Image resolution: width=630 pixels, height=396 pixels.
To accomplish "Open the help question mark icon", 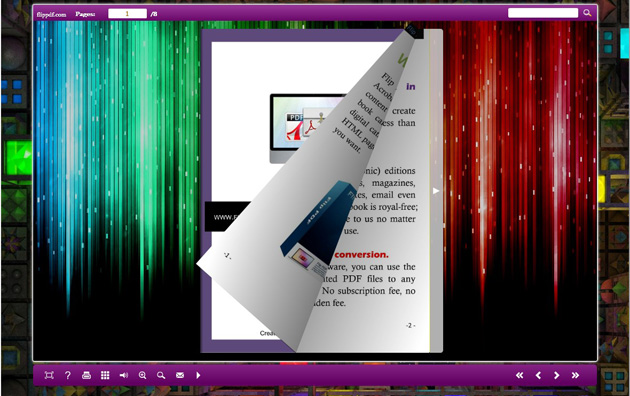I will (x=68, y=375).
